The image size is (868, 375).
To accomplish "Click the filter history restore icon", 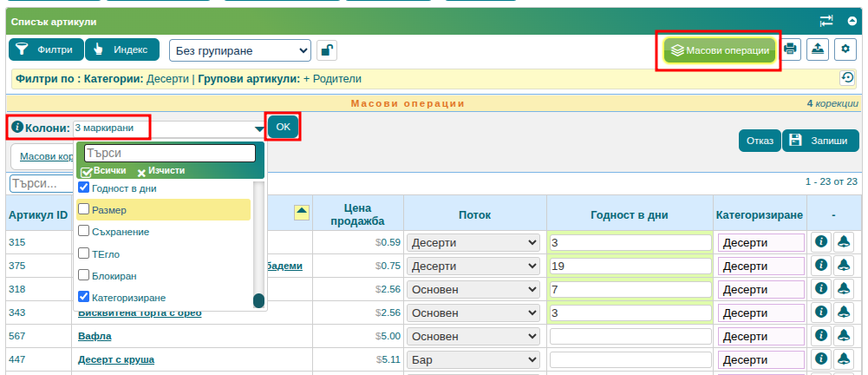I will coord(847,78).
